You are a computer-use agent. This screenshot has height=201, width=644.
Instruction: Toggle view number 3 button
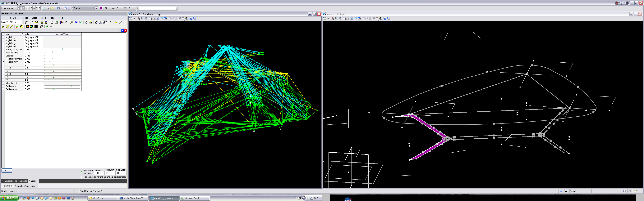(x=26, y=8)
